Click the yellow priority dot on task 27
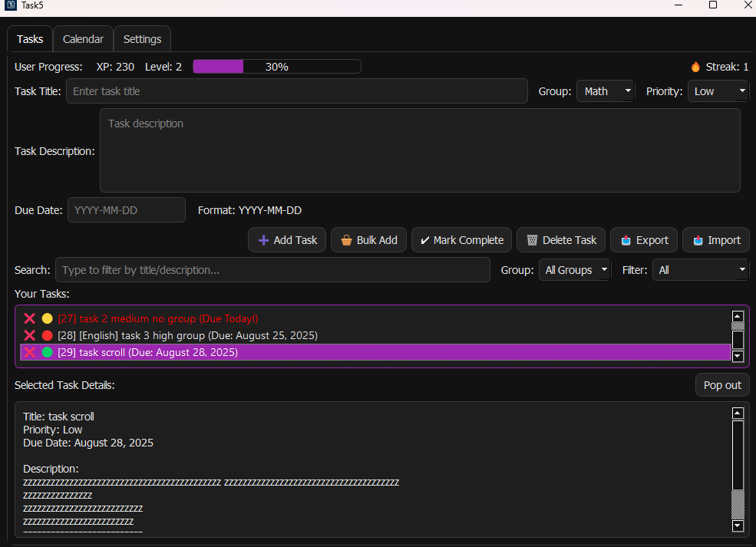This screenshot has width=756, height=547. (47, 318)
